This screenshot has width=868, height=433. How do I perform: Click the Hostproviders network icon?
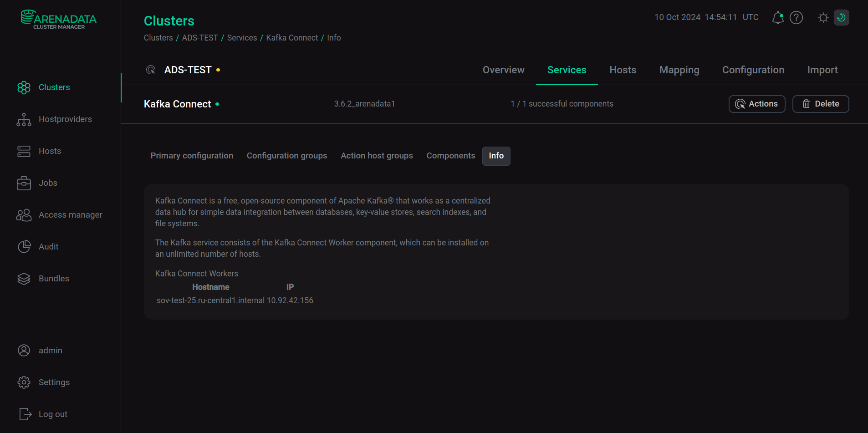(x=24, y=119)
